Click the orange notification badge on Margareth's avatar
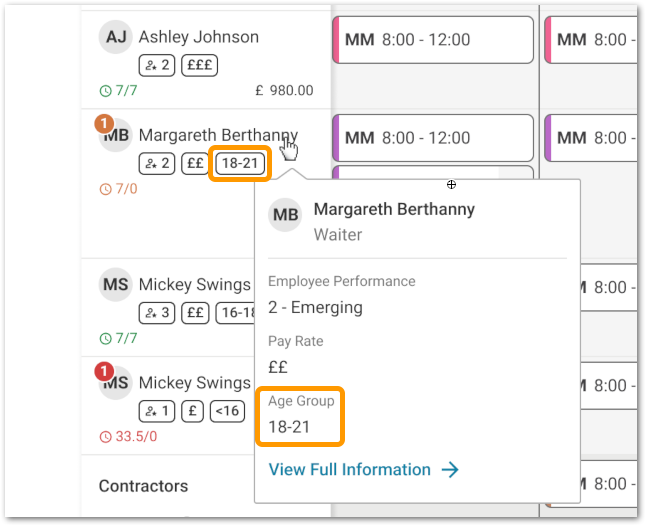Image resolution: width=646 pixels, height=526 pixels. [x=101, y=123]
